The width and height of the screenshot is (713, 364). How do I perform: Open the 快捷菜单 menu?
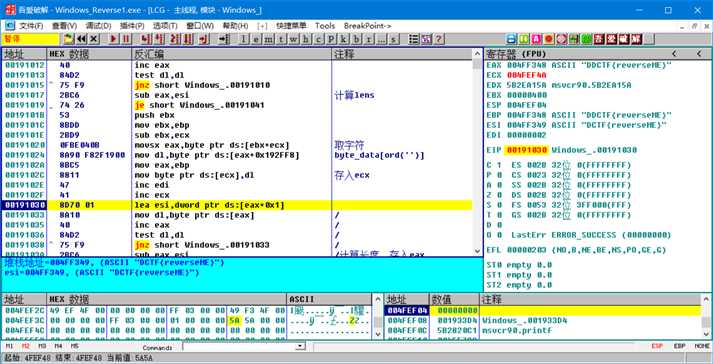[291, 26]
